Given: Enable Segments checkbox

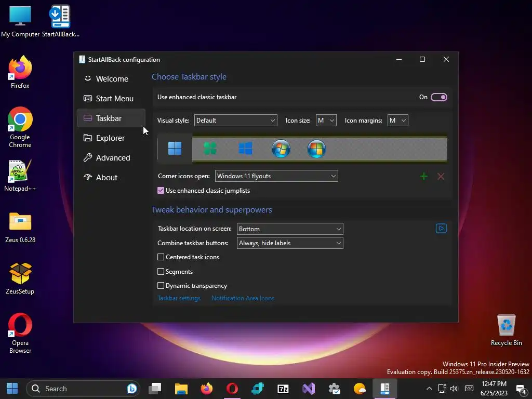Looking at the screenshot, I should point(161,271).
